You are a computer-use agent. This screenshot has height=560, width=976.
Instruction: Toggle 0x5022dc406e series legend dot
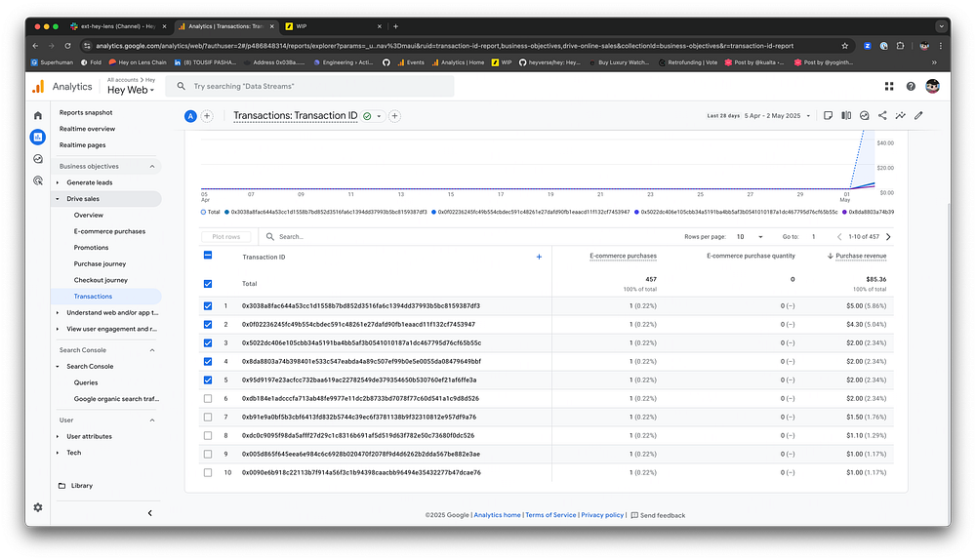(x=636, y=212)
